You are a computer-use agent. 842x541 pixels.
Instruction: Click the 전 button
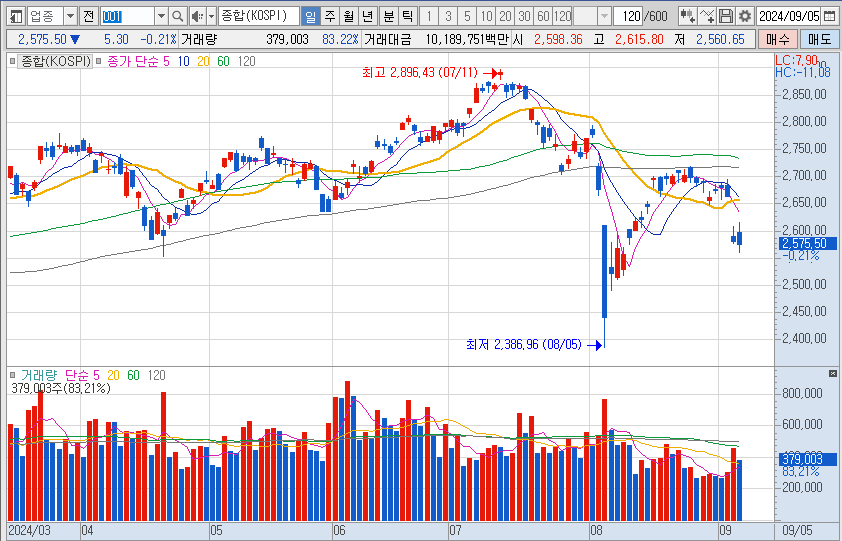[x=89, y=17]
